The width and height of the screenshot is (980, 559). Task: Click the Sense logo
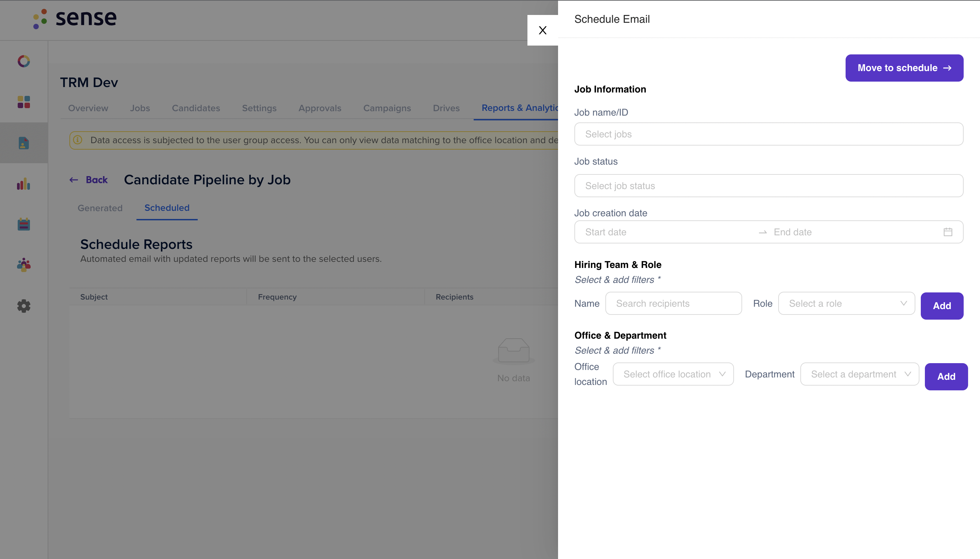point(75,18)
